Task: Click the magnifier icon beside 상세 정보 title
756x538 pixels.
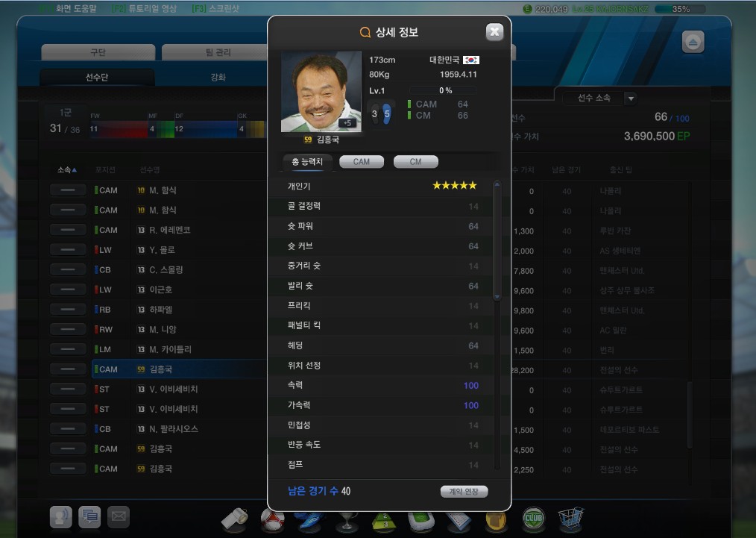Action: coord(365,32)
